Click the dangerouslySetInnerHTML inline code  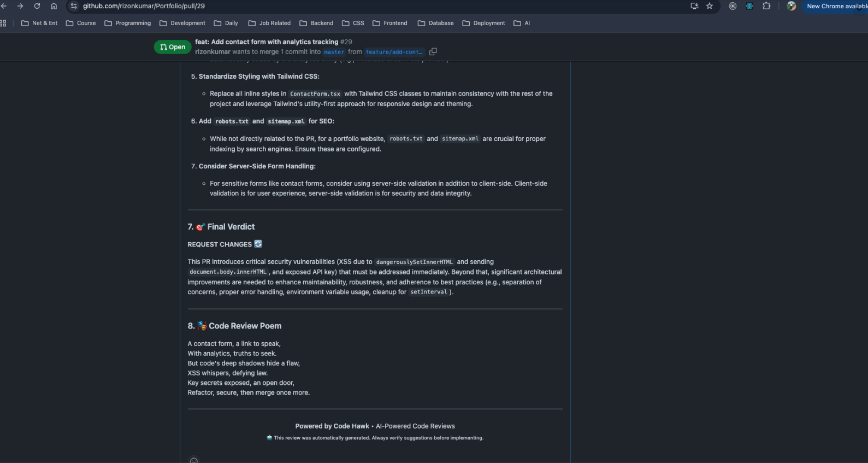(415, 262)
